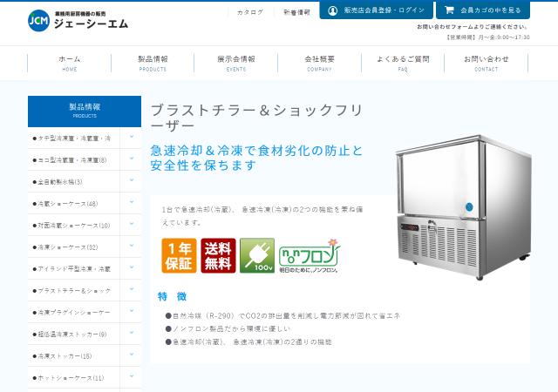Click the 自然冷媒（R-290）feature line
The width and height of the screenshot is (558, 392).
pos(282,315)
